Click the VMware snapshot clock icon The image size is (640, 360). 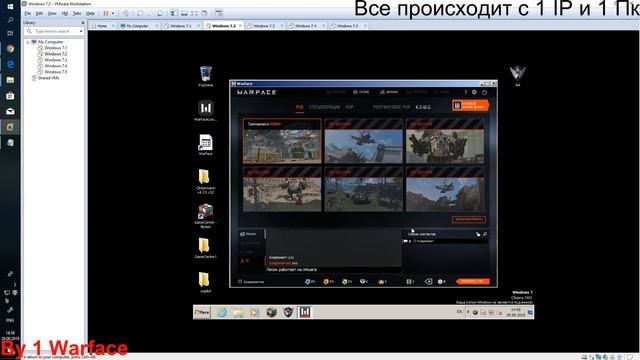(140, 13)
